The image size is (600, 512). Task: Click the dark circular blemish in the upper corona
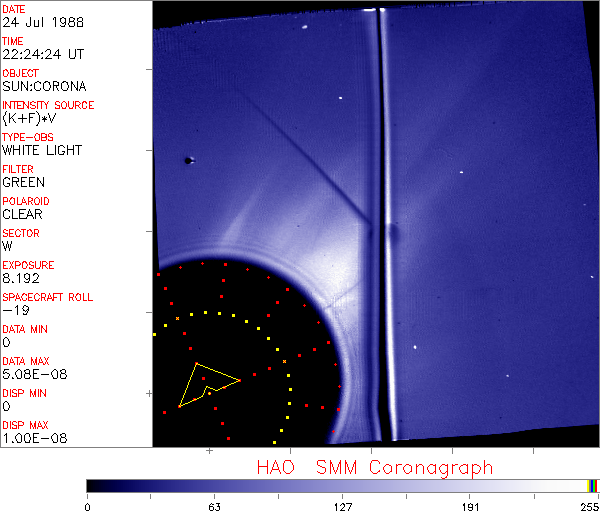point(188,160)
